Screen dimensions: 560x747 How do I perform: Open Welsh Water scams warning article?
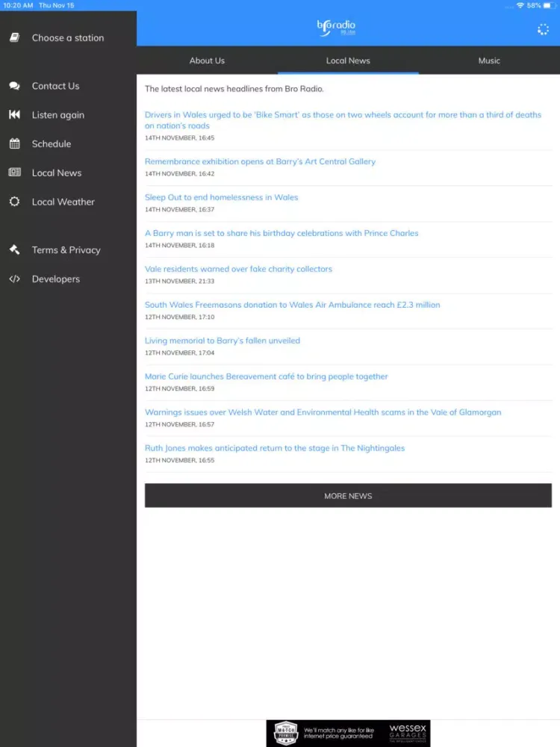pos(323,412)
